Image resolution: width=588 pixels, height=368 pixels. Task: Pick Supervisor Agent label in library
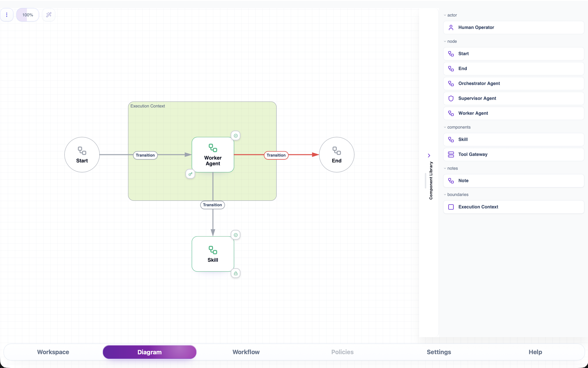pyautogui.click(x=477, y=98)
